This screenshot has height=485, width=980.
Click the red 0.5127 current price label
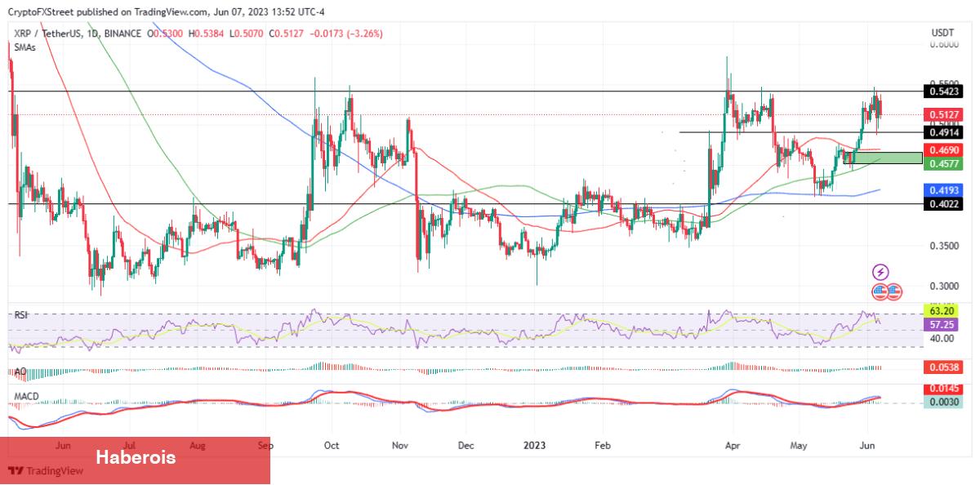pyautogui.click(x=944, y=115)
